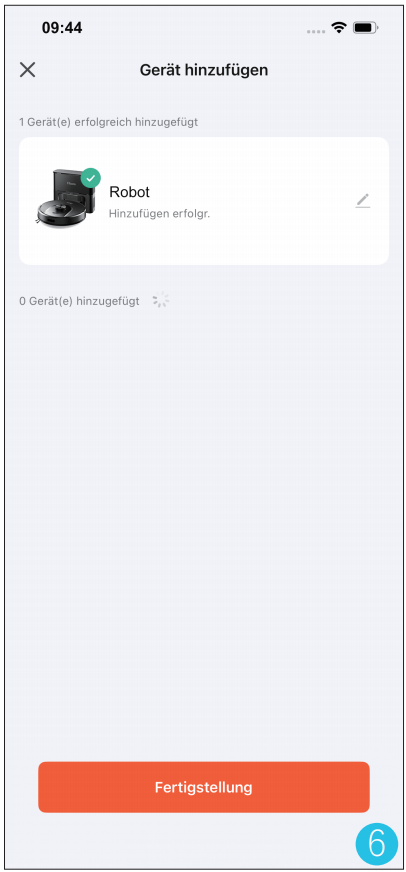Tap the Hinzufügen erfolgr. status text
The image size is (406, 872).
(x=159, y=214)
